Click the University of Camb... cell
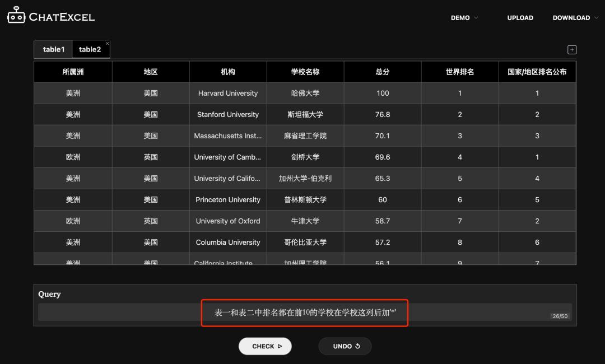 pyautogui.click(x=227, y=157)
